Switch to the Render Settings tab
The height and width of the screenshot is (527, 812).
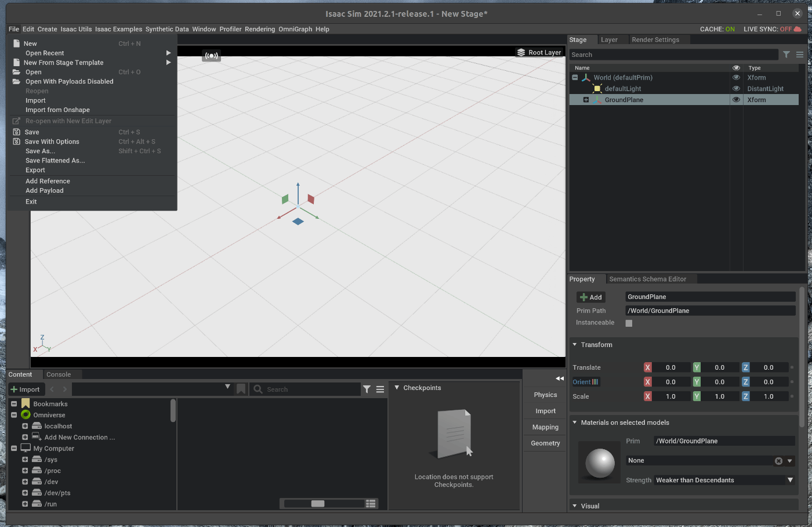tap(655, 39)
